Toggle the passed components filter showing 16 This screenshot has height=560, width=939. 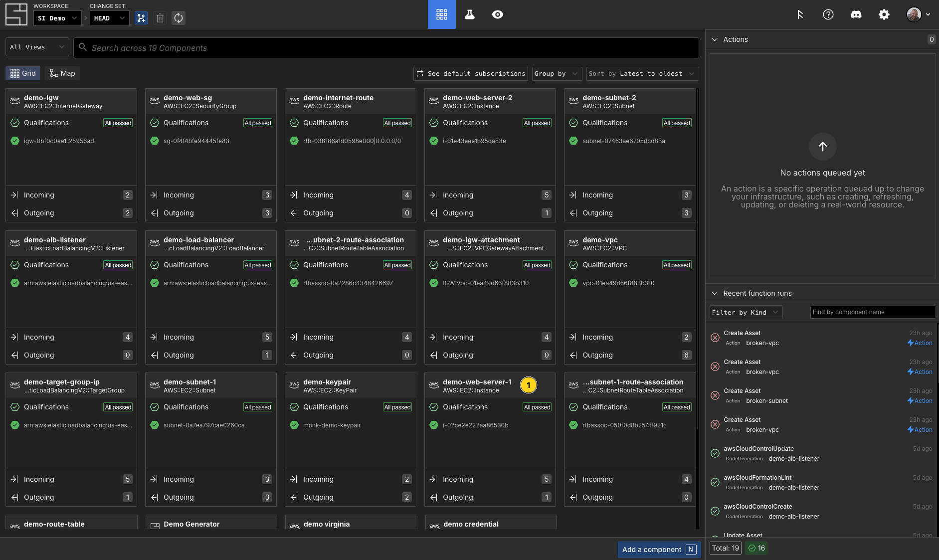click(x=756, y=548)
